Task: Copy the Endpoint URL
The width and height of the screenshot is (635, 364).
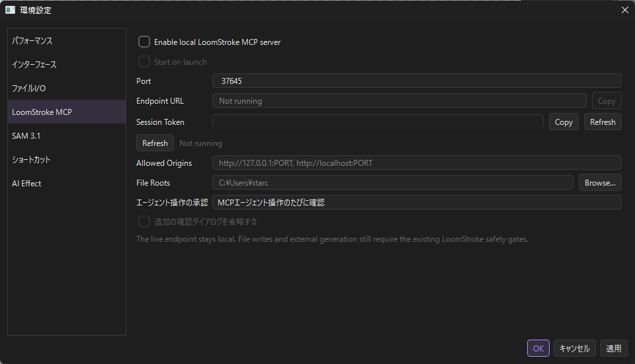Action: [607, 100]
